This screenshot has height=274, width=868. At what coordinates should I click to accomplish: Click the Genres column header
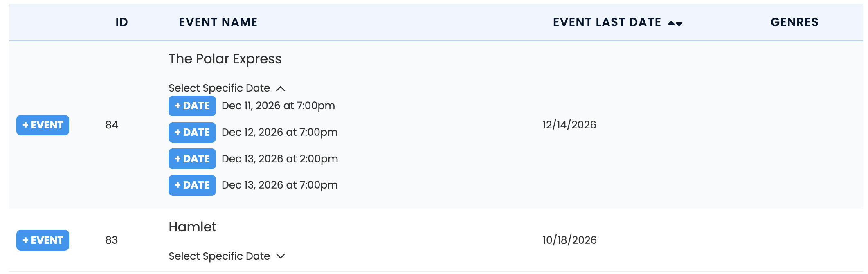pyautogui.click(x=794, y=22)
